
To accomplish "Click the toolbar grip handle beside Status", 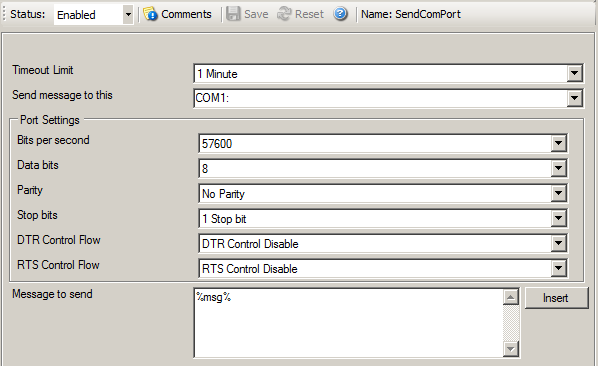I will coord(4,14).
